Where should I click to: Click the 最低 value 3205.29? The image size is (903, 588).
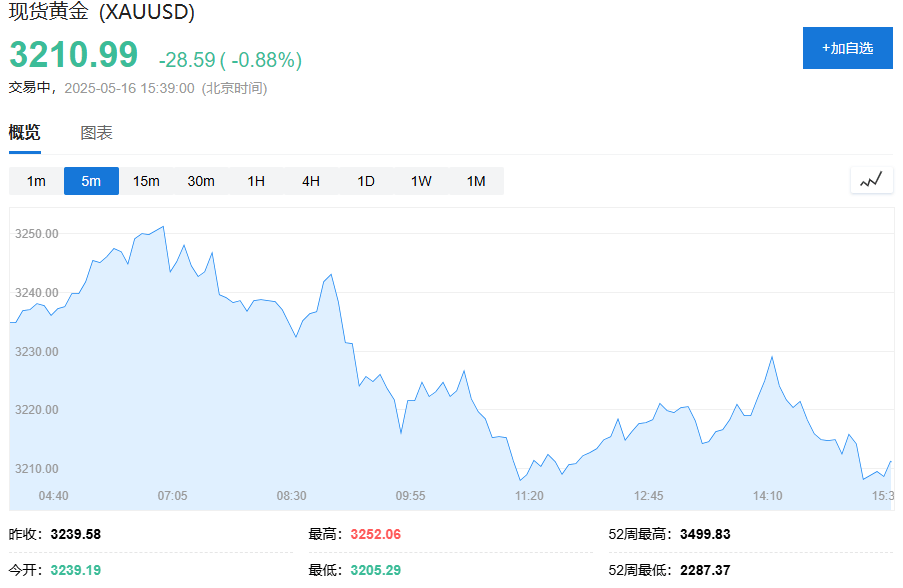click(x=375, y=570)
